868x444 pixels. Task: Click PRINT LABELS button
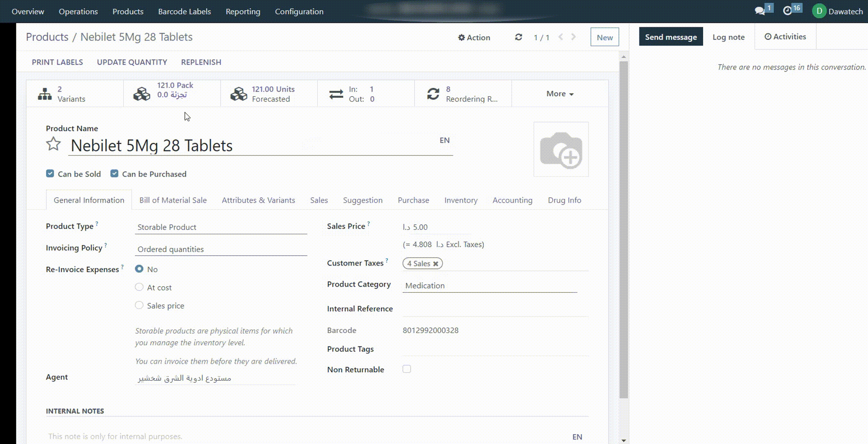pos(57,62)
